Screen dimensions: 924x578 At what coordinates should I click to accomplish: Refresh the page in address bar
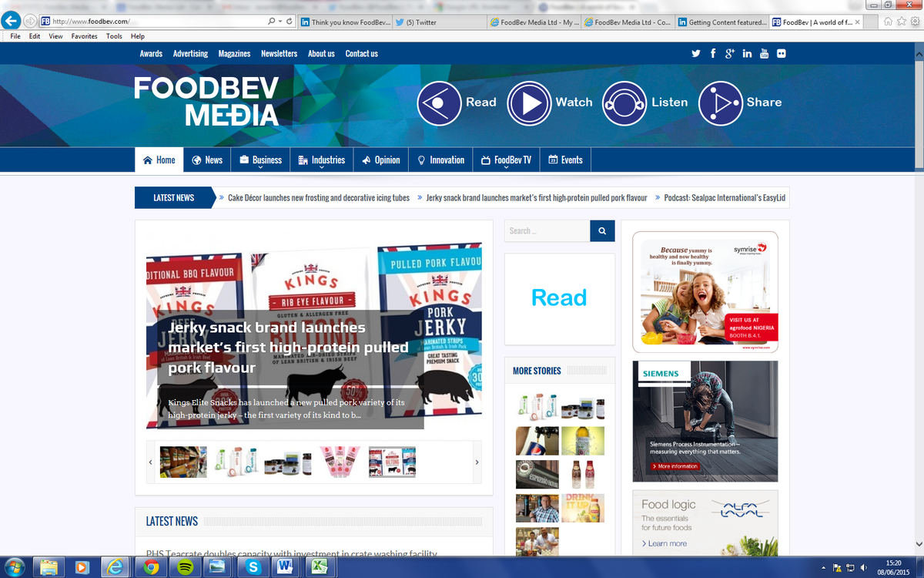point(289,22)
